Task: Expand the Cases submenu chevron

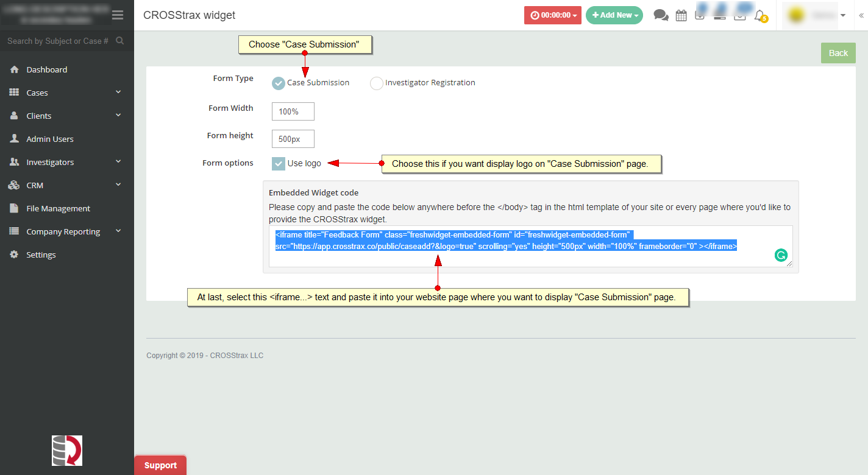Action: (118, 92)
